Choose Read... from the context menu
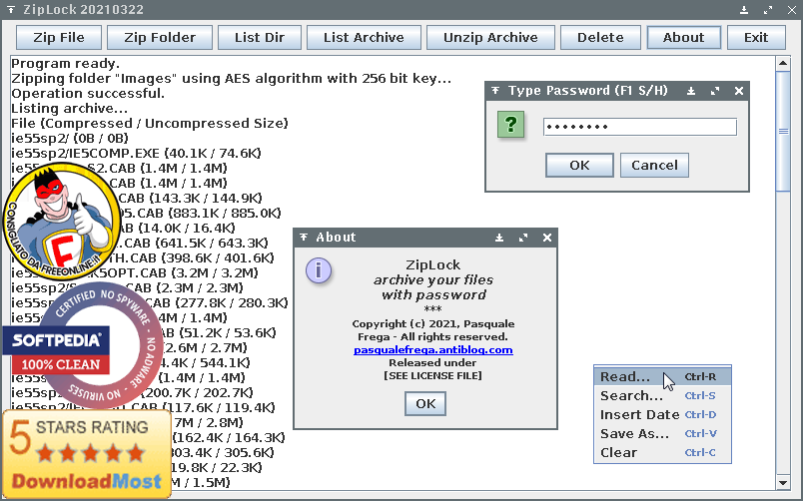Viewport: 803px width, 501px height. click(x=625, y=377)
